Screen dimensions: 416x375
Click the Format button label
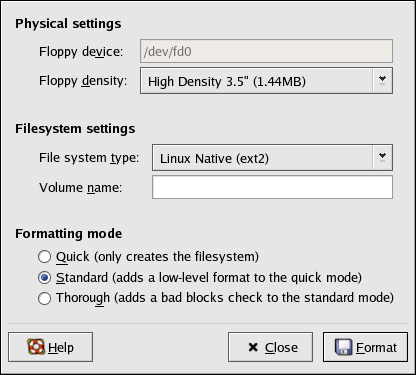[376, 347]
